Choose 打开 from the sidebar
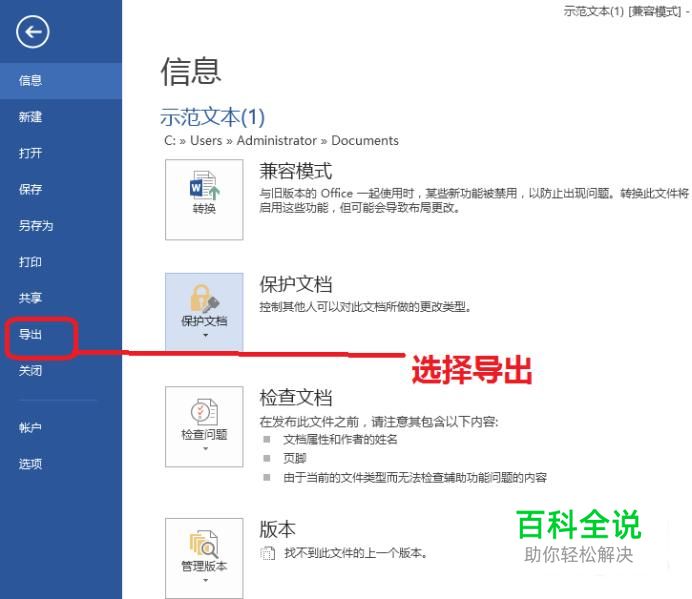 tap(30, 153)
